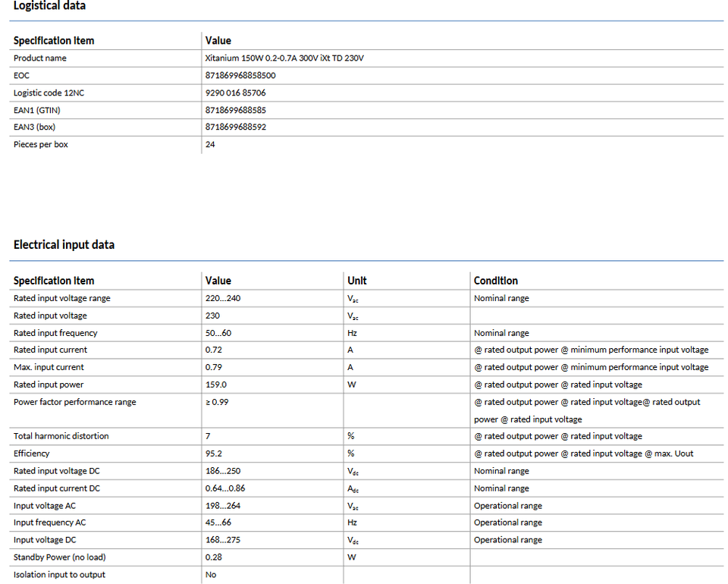Select EAN1 (GTIN) value 8718699688585

(x=235, y=110)
